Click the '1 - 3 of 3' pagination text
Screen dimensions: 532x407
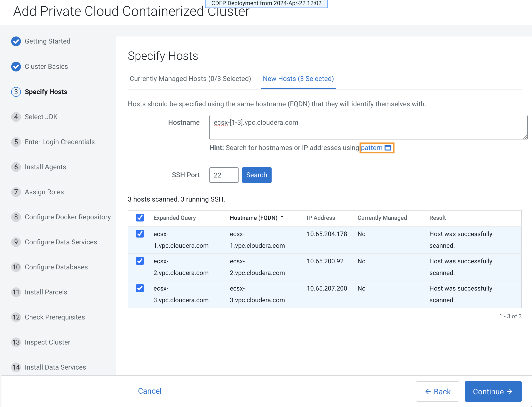pyautogui.click(x=510, y=316)
